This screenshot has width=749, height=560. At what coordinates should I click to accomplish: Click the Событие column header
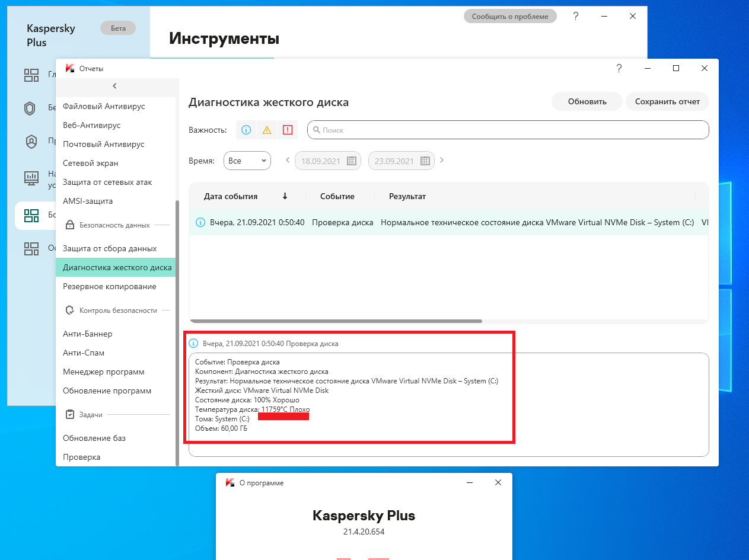tap(337, 196)
